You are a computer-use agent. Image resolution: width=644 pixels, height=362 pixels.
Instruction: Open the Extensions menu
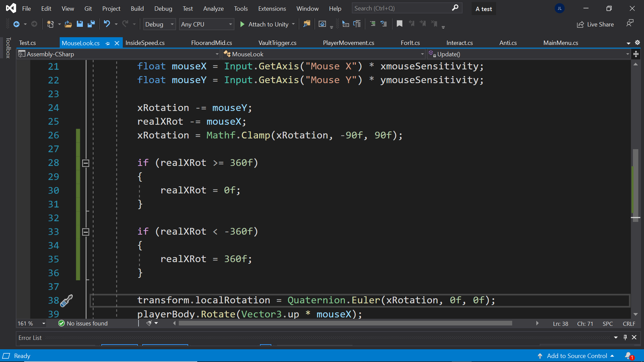coord(272,8)
